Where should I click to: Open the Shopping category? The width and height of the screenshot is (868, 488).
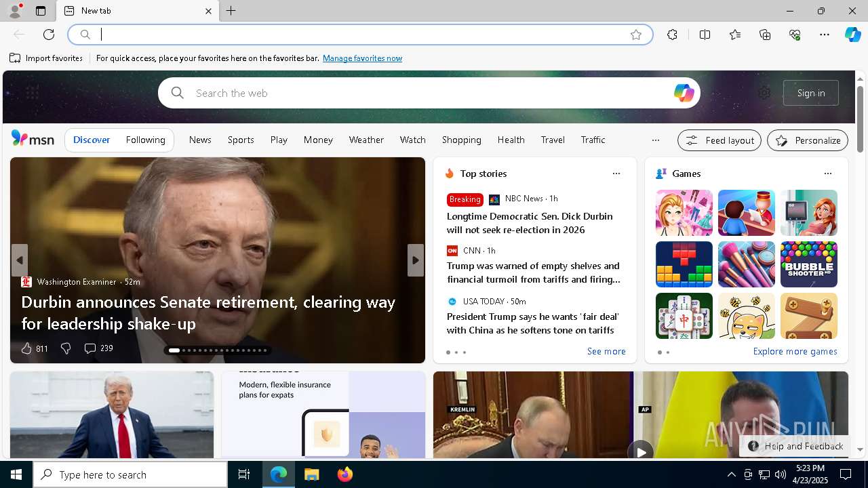pos(461,140)
